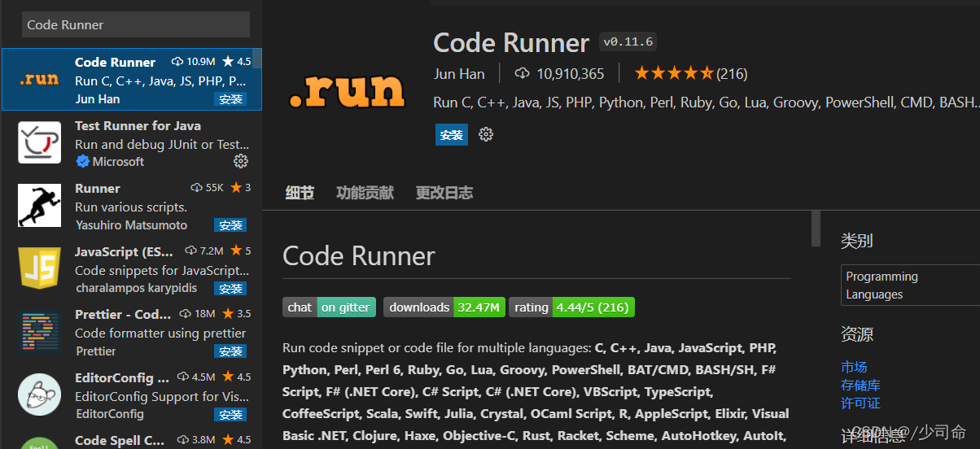
Task: Switch to the 更改日志 tab
Action: pyautogui.click(x=444, y=193)
